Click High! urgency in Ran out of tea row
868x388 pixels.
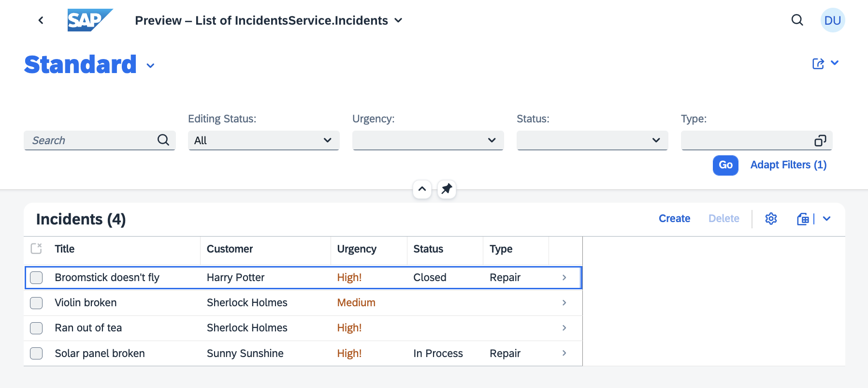pyautogui.click(x=349, y=328)
